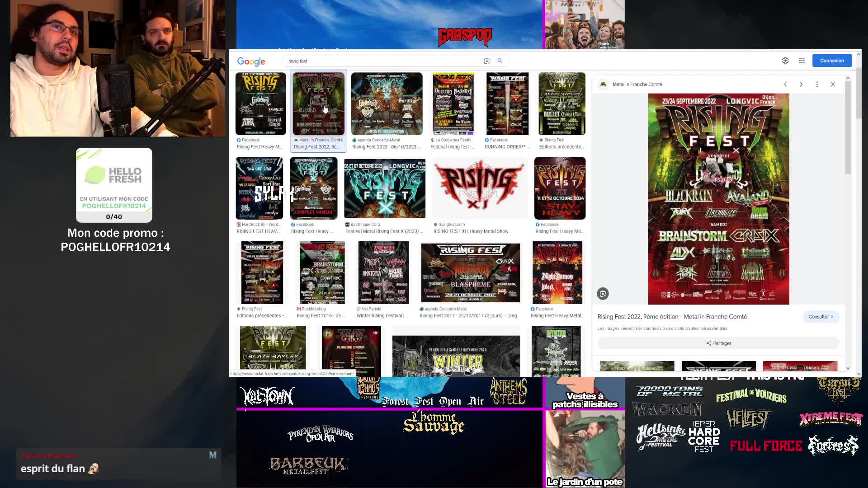868x488 pixels.
Task: Go to previous image in preview panel
Action: point(785,84)
